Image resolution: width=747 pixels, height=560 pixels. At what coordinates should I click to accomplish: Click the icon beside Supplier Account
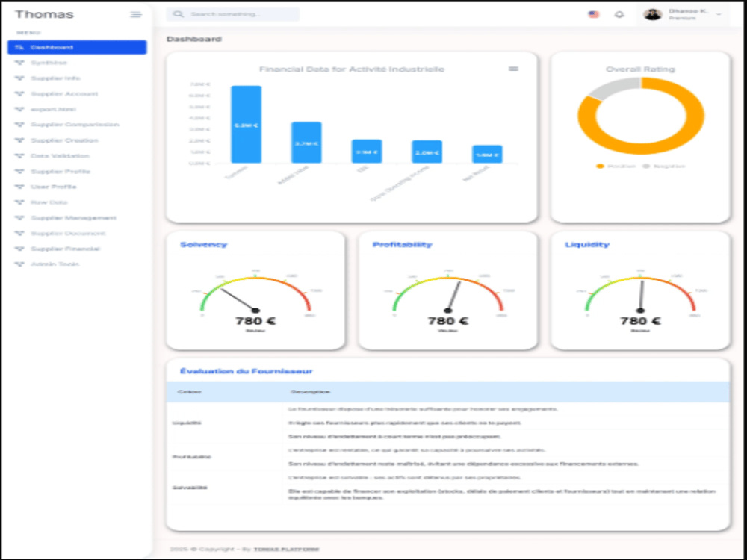[x=19, y=94]
